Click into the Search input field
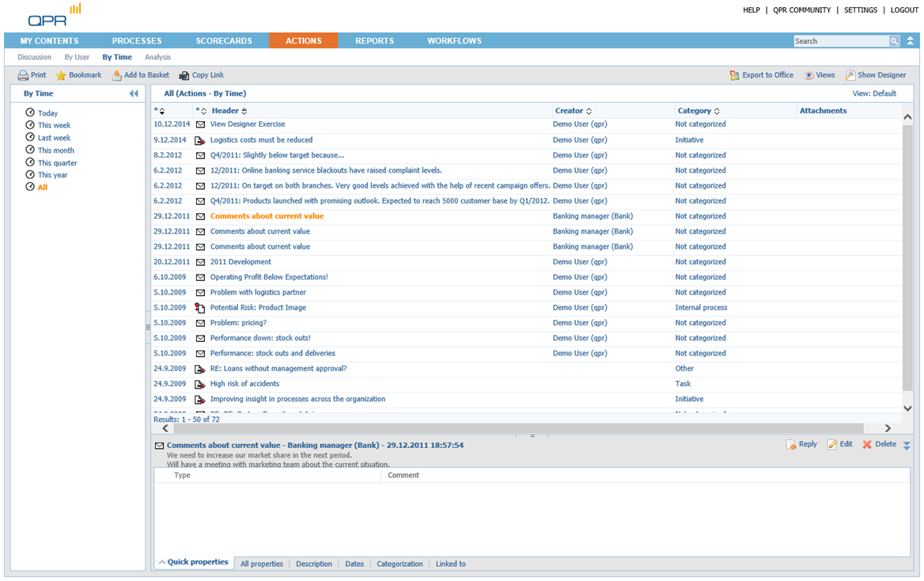The image size is (924, 581). (x=840, y=41)
